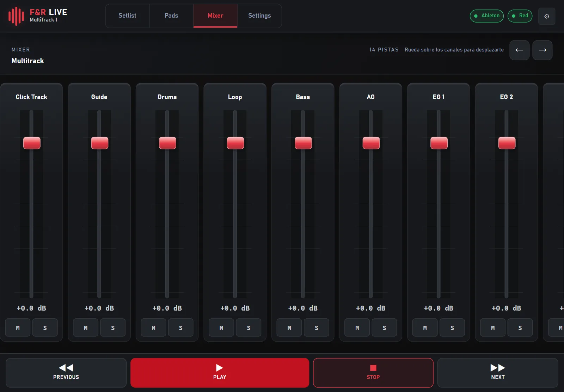Viewport: 564px width, 392px height.
Task: Skip to the NEXT track
Action: (498, 373)
